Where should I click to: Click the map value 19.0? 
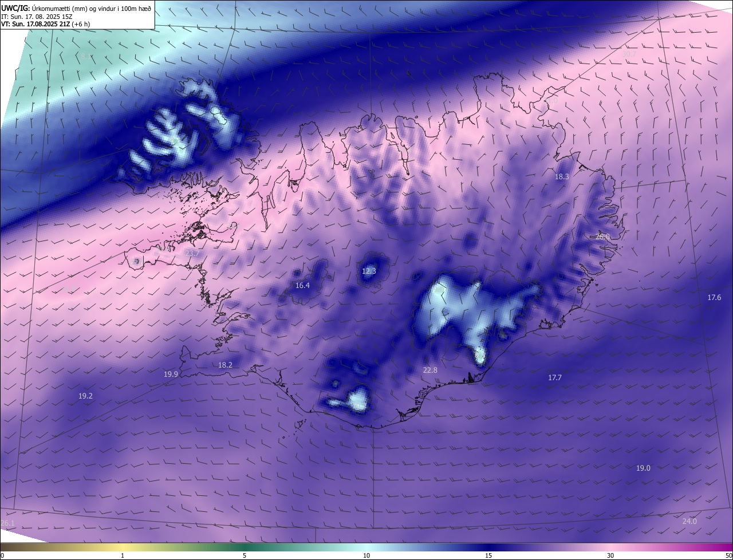tap(643, 468)
